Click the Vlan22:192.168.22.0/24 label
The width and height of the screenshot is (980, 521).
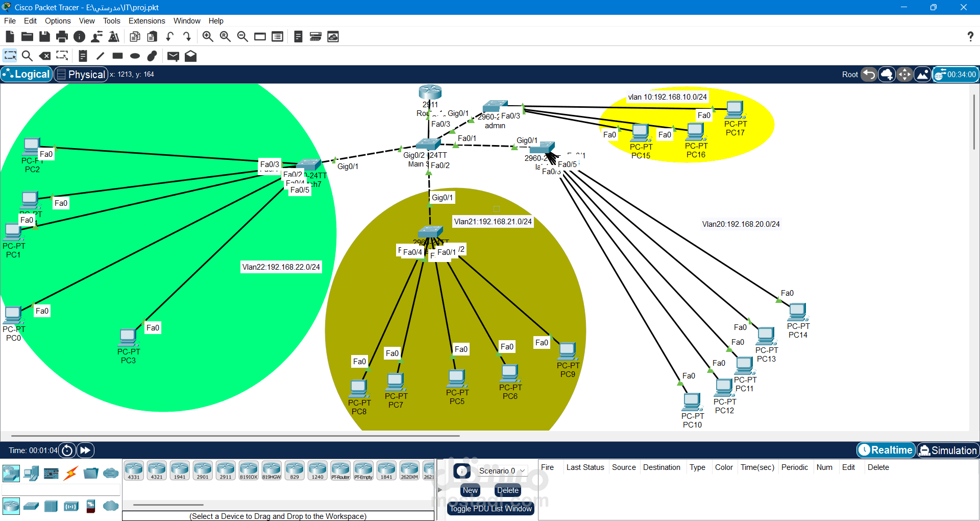click(x=281, y=267)
